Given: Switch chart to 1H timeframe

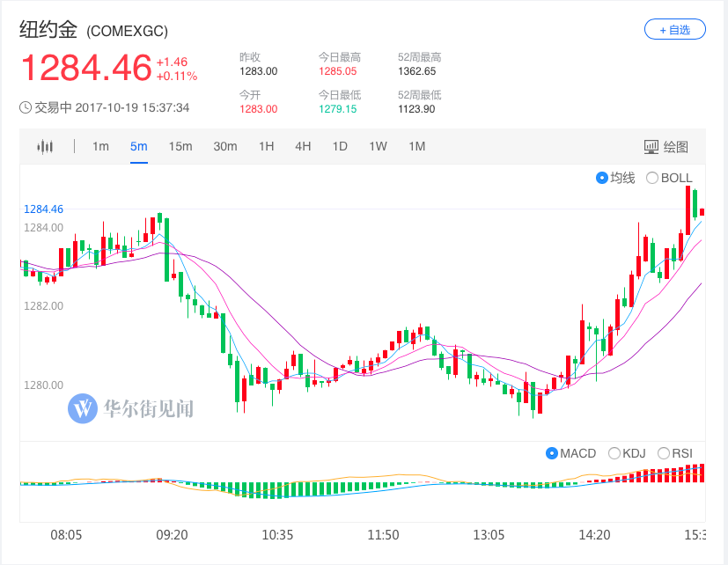Looking at the screenshot, I should click(x=267, y=147).
